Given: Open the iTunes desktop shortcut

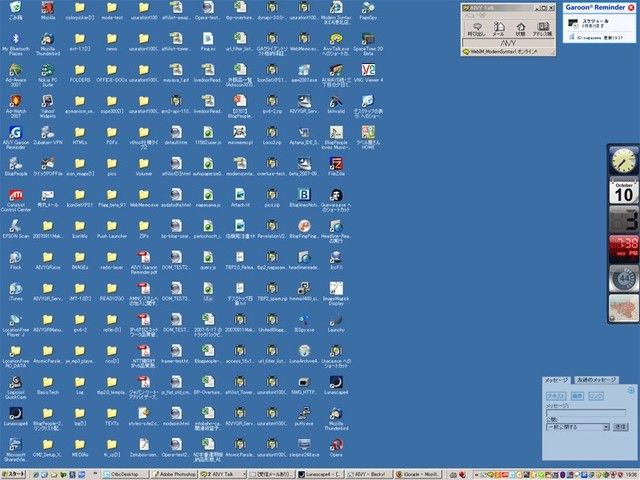Looking at the screenshot, I should point(16,291).
